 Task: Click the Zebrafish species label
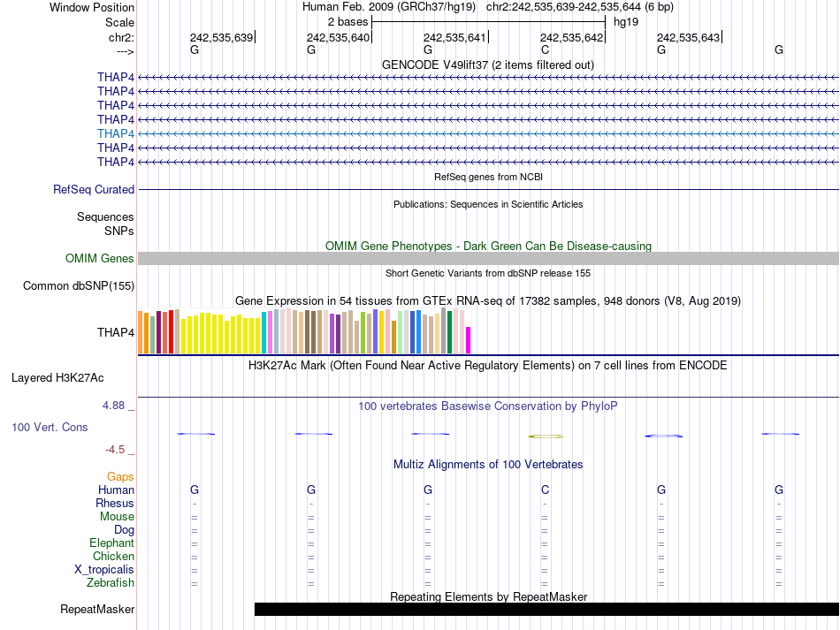coord(111,583)
